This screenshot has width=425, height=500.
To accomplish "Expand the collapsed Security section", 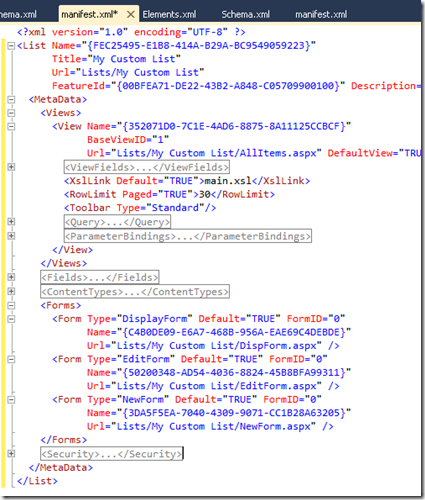I will pyautogui.click(x=11, y=454).
